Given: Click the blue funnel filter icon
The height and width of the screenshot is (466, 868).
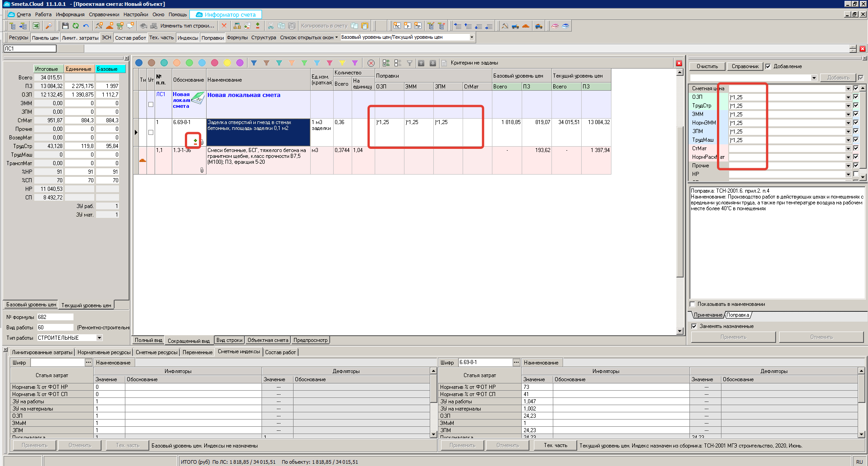Looking at the screenshot, I should click(x=254, y=63).
